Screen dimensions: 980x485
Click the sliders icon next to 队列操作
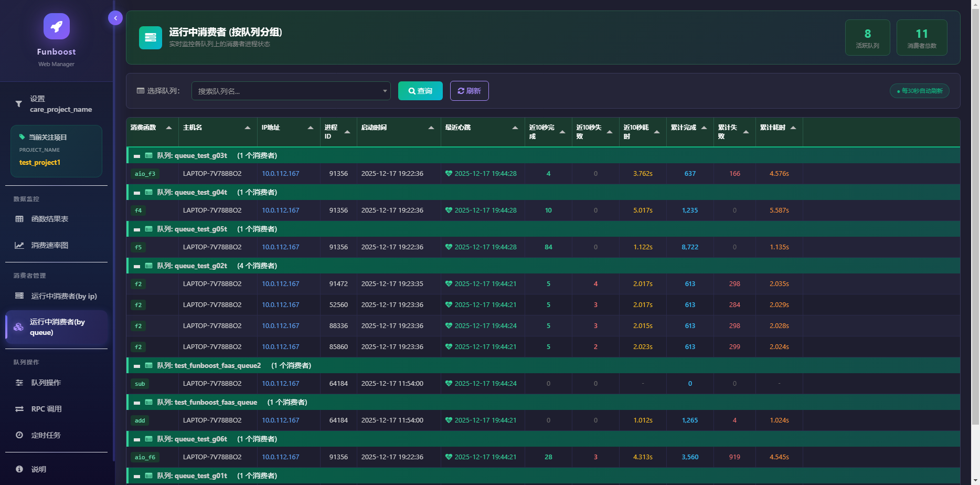click(x=19, y=383)
